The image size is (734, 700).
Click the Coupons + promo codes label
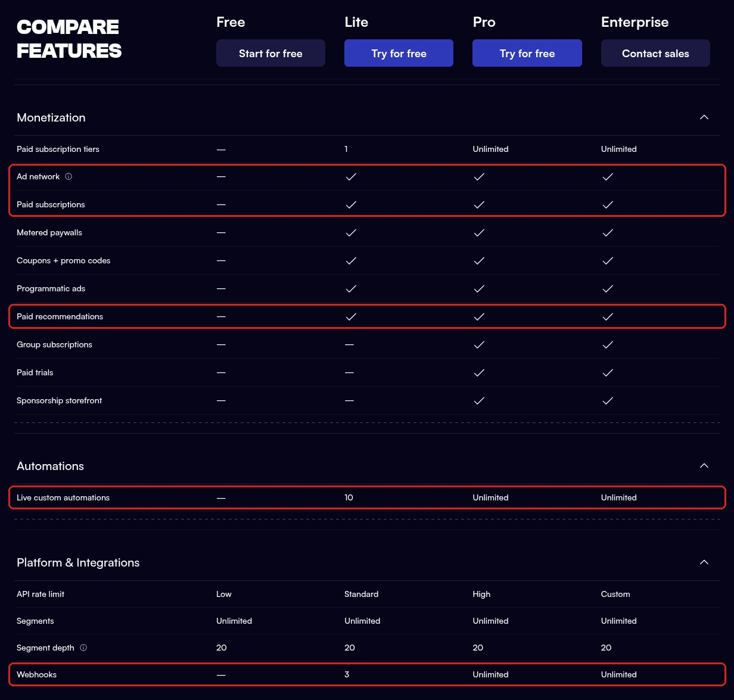click(x=63, y=260)
